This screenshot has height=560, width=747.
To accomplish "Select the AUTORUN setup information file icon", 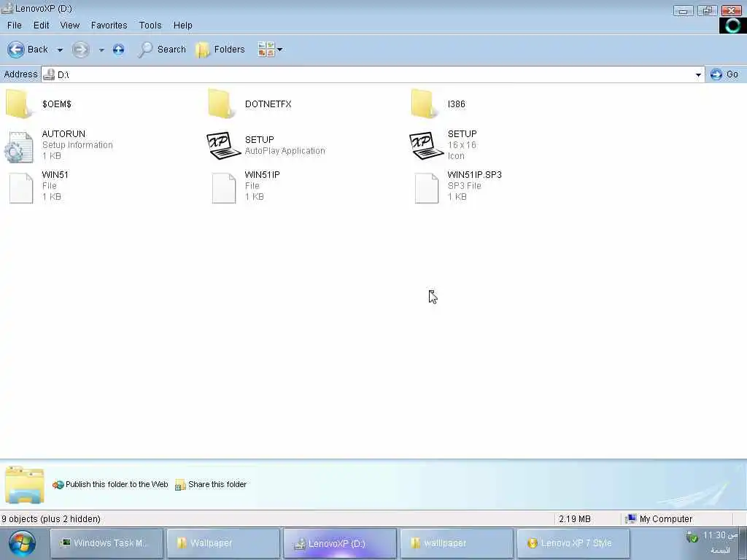I will click(x=19, y=147).
